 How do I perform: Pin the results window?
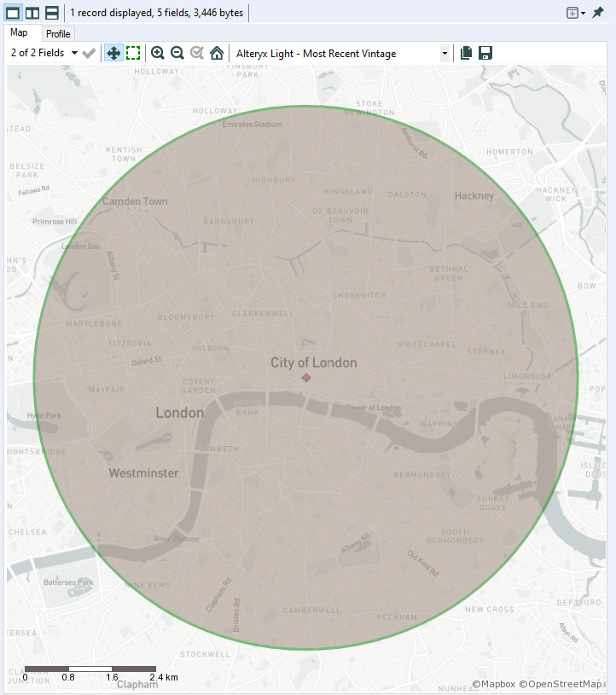click(598, 13)
